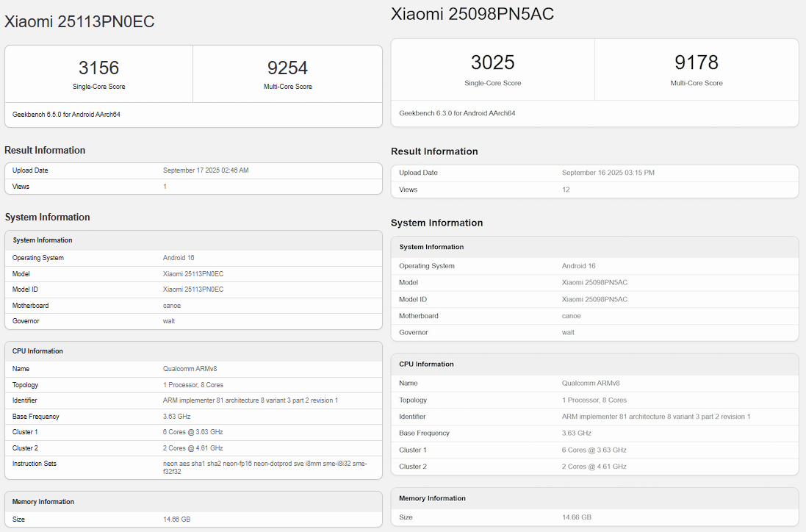Click the Memory Information header in the left result
The width and height of the screenshot is (806, 532).
point(43,502)
